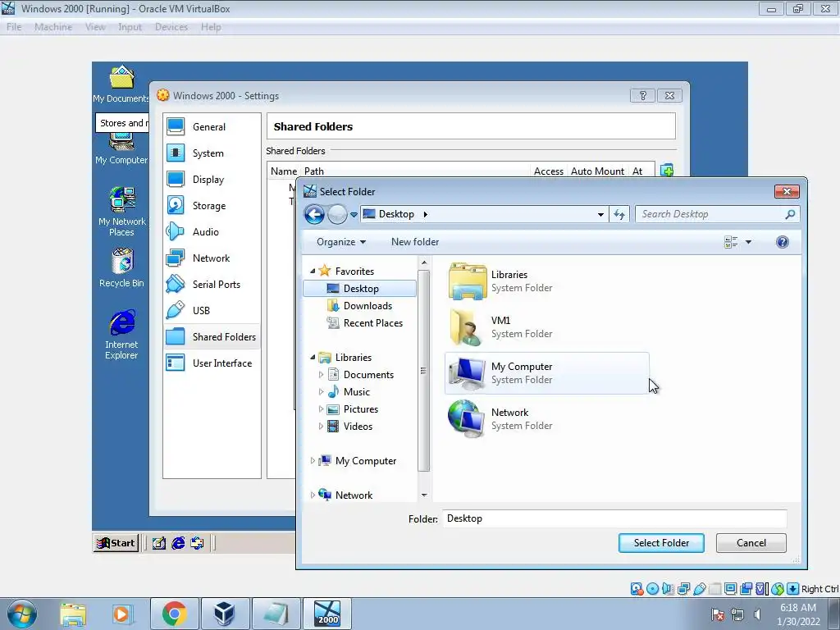Viewport: 840px width, 630px height.
Task: Click the Windows 7 Start orb
Action: click(22, 614)
